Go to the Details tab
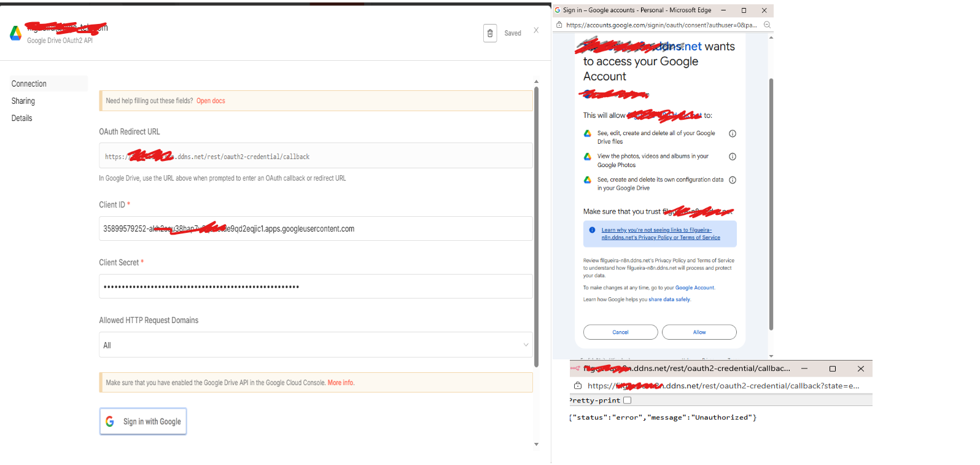980x465 pixels. [22, 118]
